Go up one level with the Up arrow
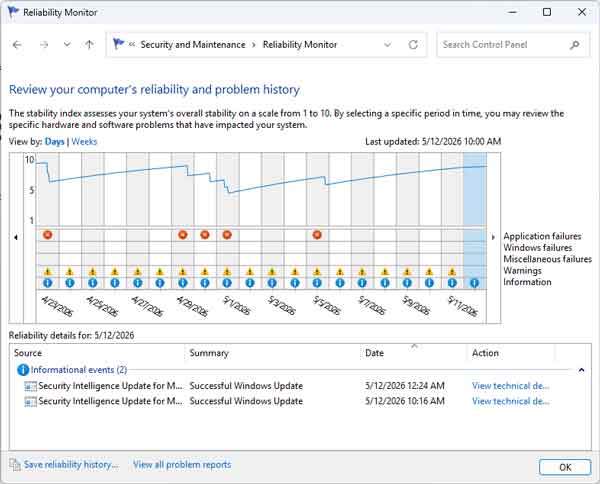This screenshot has height=484, width=600. coord(89,45)
